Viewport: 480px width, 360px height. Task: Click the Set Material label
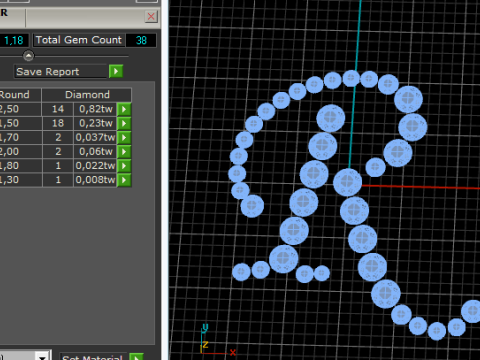[x=93, y=357]
